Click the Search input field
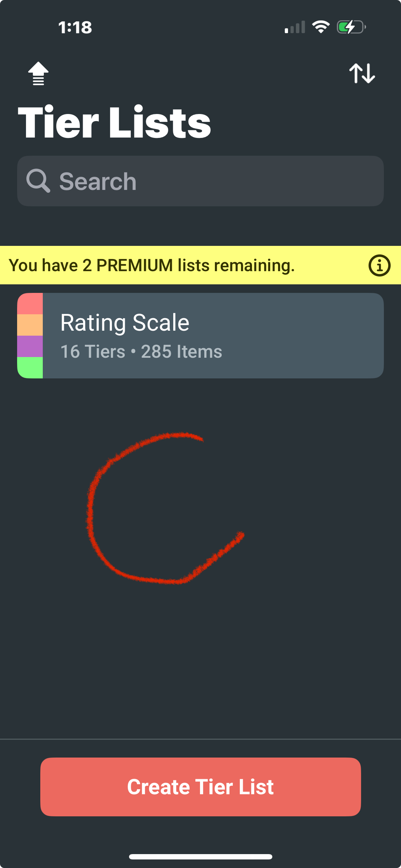 (200, 181)
